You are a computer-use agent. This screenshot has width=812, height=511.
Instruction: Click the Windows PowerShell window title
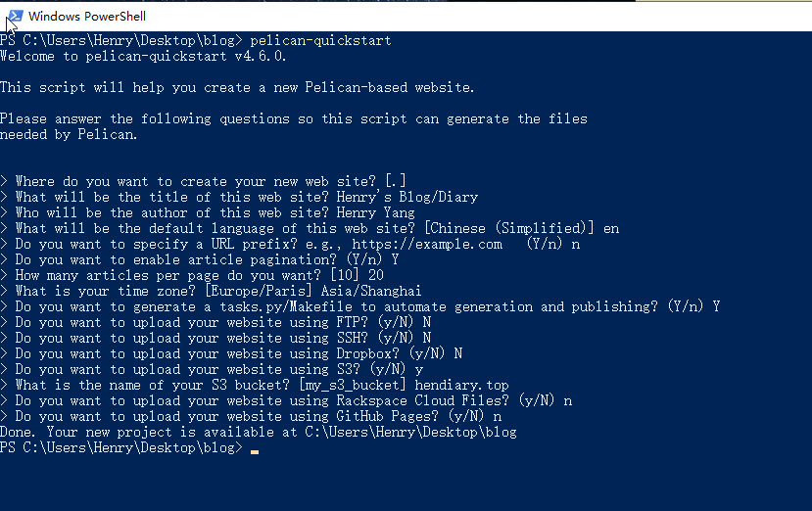point(87,17)
